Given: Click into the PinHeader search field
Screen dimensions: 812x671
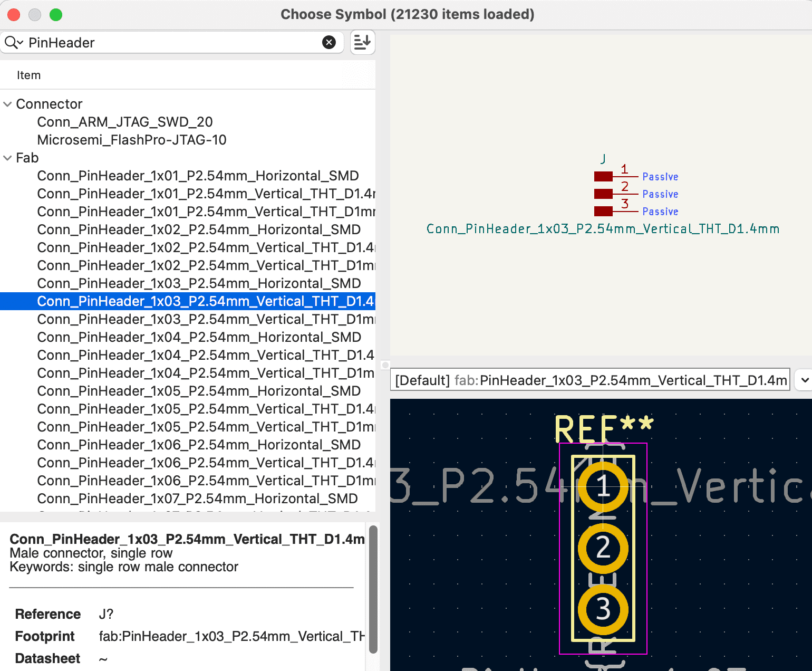Looking at the screenshot, I should [171, 42].
